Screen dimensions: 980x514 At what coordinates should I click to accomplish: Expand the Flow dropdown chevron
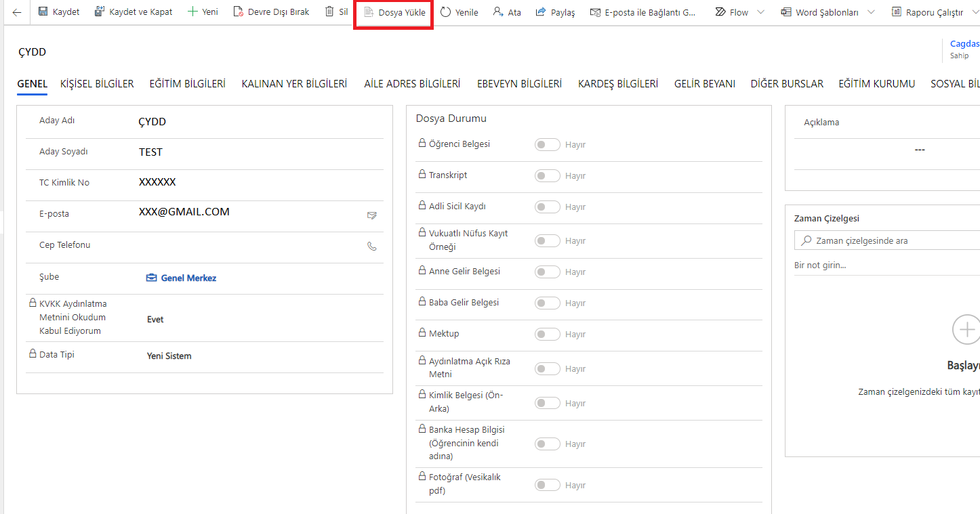point(760,12)
